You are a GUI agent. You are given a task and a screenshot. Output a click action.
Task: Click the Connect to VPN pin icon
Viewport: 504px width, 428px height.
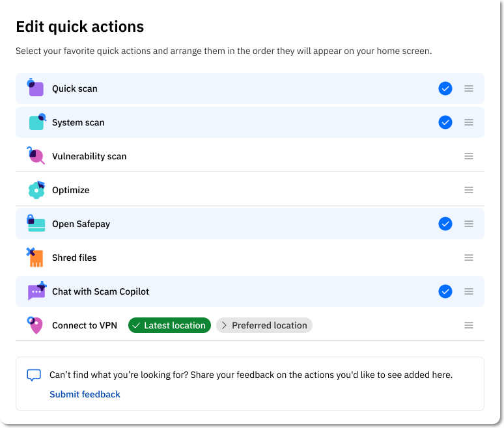point(35,325)
